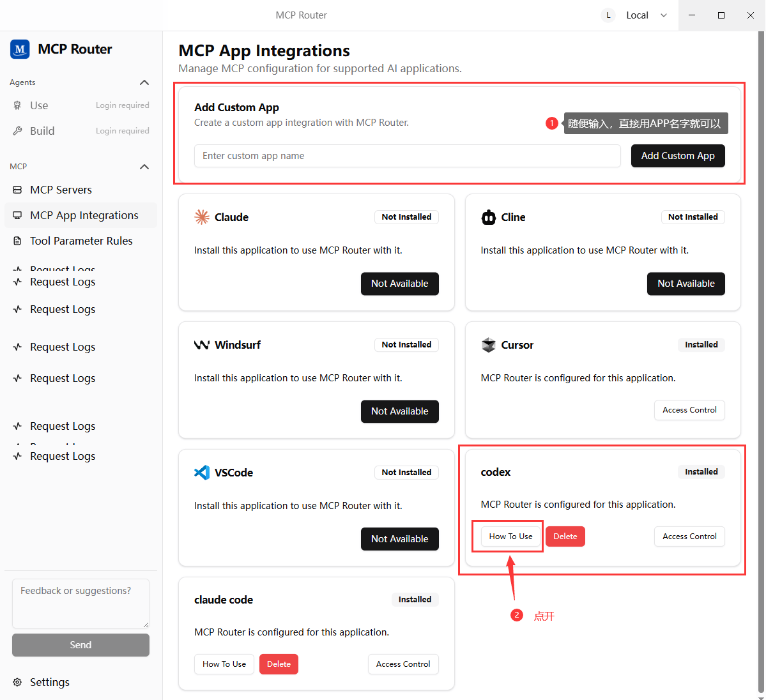
Task: Click the Tool Parameter Rules document icon
Action: tap(18, 241)
